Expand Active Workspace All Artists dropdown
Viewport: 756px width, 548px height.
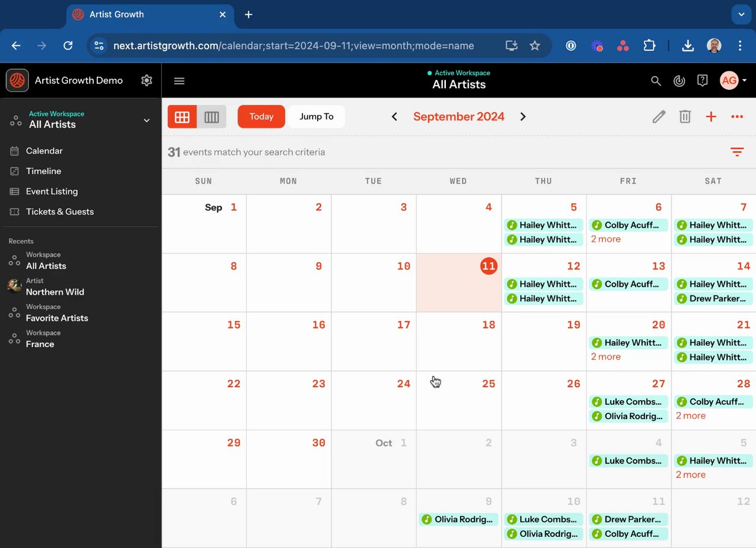click(146, 121)
